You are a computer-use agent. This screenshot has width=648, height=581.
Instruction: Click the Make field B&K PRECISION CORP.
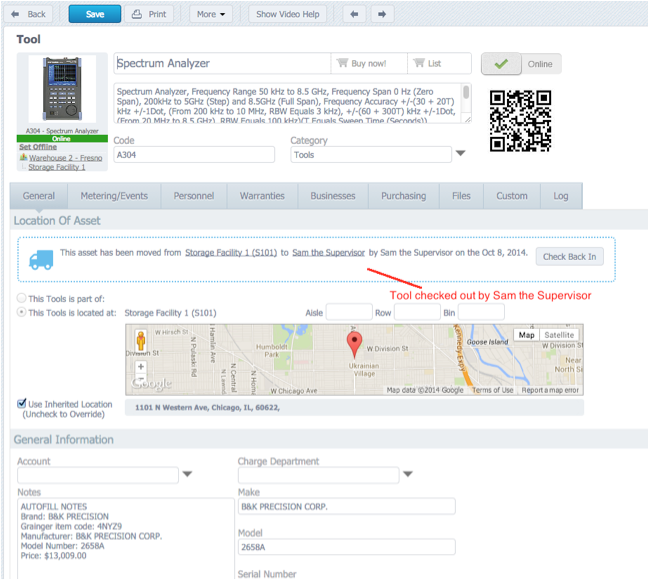coord(347,506)
